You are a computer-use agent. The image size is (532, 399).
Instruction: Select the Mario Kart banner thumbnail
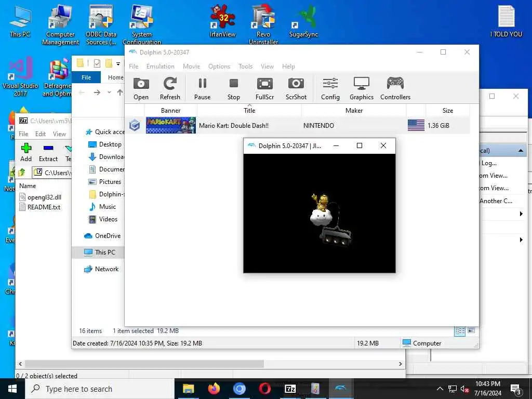coord(170,125)
